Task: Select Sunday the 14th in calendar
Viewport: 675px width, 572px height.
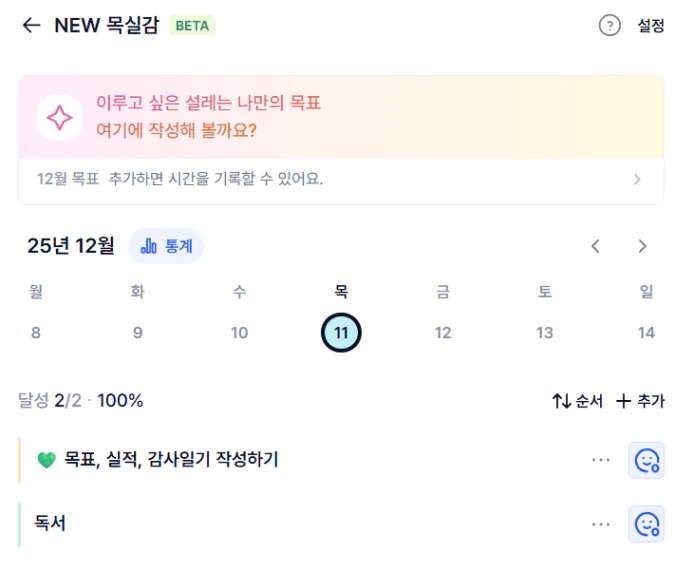Action: point(646,333)
